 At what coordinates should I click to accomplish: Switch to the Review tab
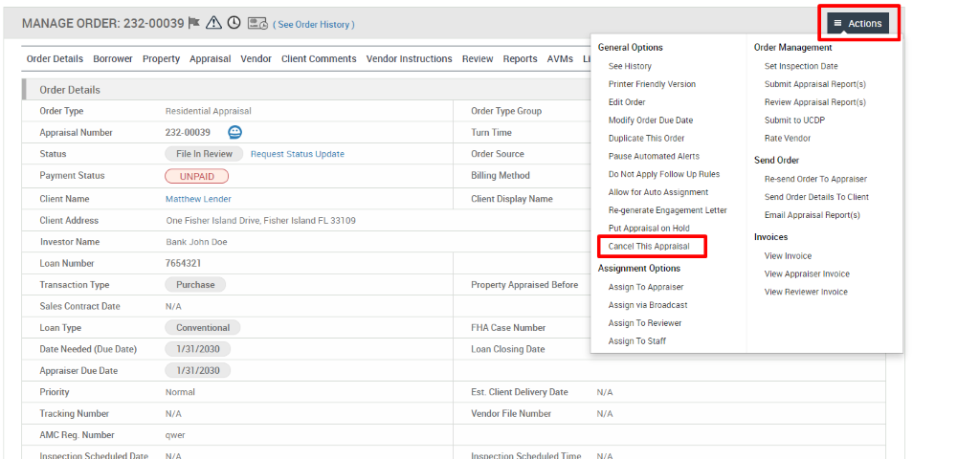(478, 58)
